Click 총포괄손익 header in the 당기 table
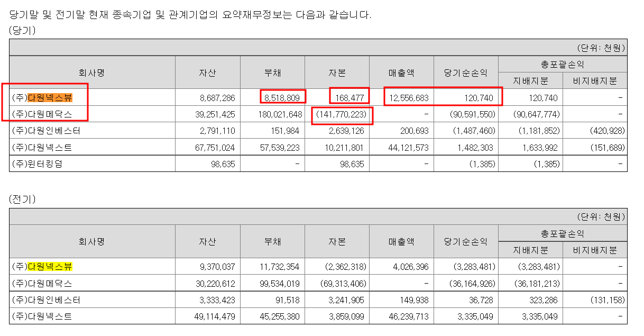The width and height of the screenshot is (644, 336). 562,64
